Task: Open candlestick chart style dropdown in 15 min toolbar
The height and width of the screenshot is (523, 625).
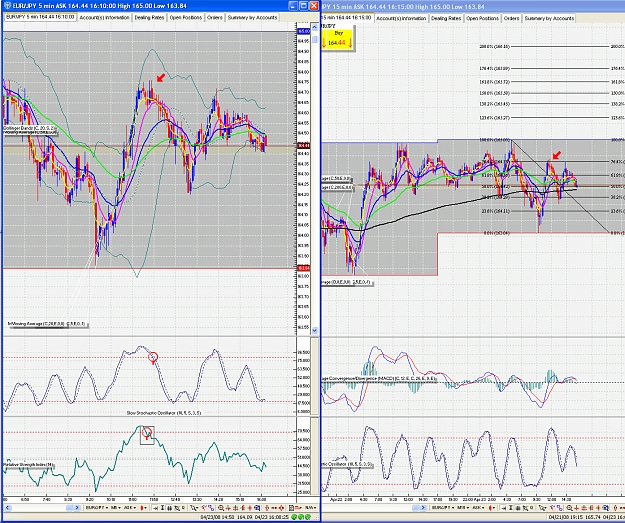Action: [492, 508]
